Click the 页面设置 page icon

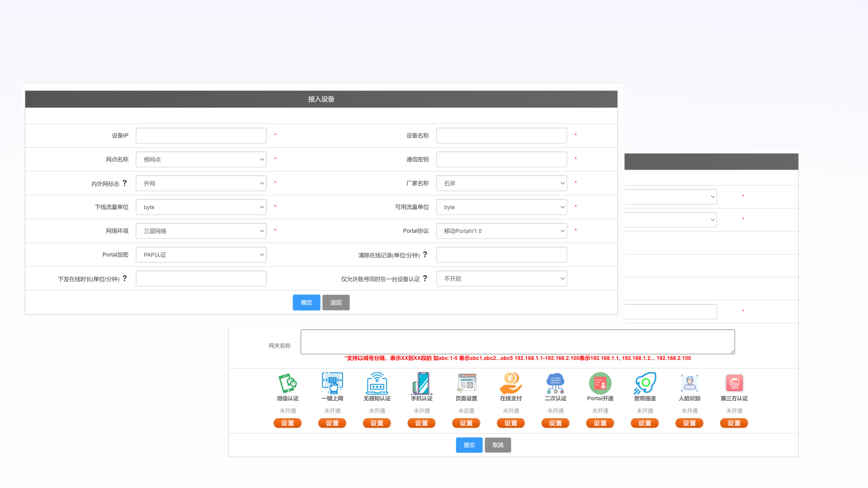click(x=466, y=383)
